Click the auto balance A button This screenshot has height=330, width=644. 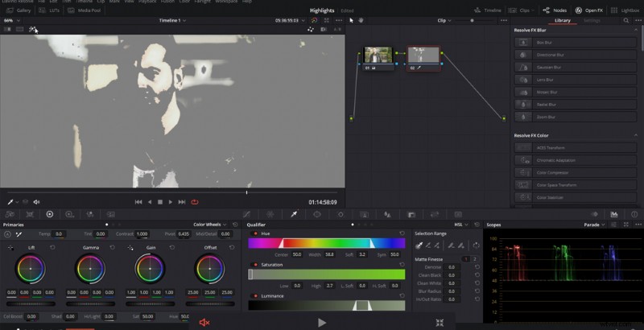(x=7, y=234)
